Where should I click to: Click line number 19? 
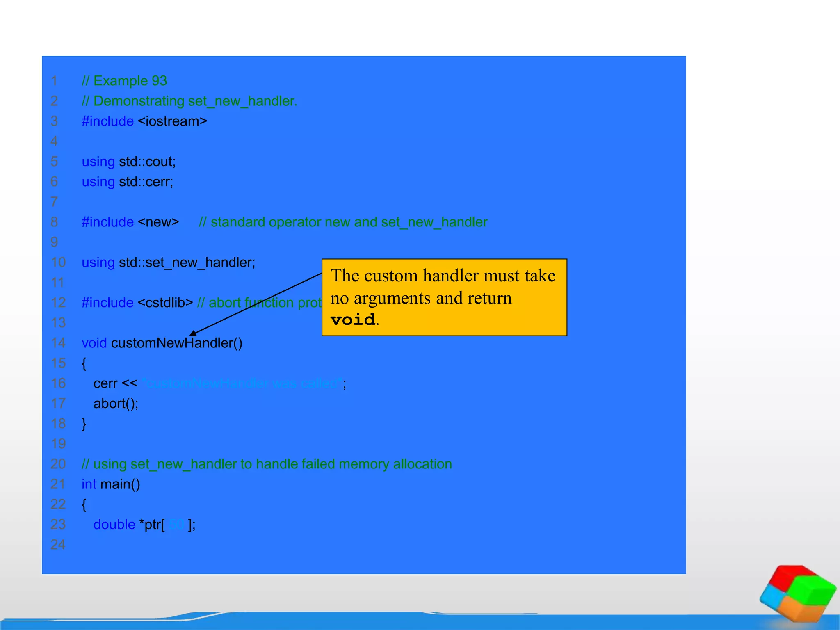click(x=58, y=444)
